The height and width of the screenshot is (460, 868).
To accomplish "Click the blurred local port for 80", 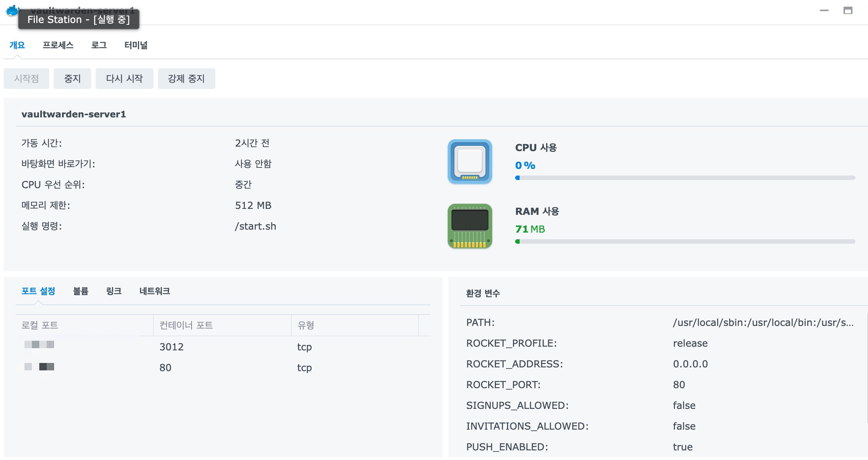I will point(39,367).
